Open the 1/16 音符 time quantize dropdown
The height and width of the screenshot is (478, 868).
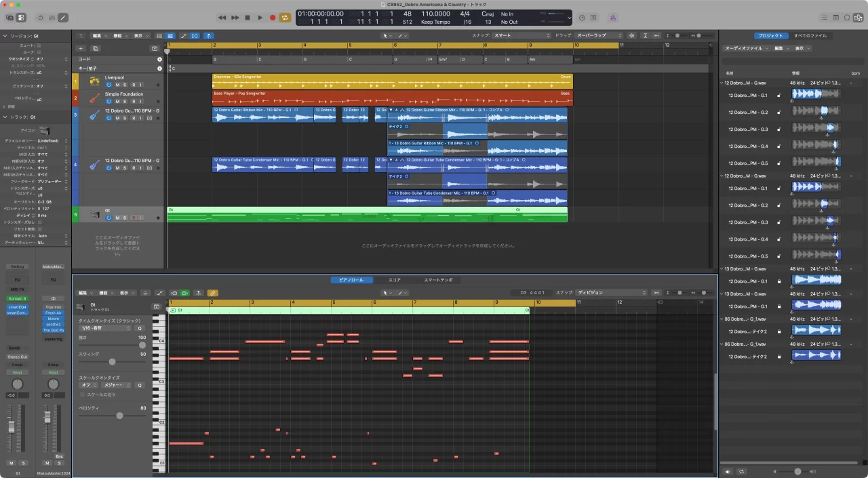pyautogui.click(x=105, y=327)
